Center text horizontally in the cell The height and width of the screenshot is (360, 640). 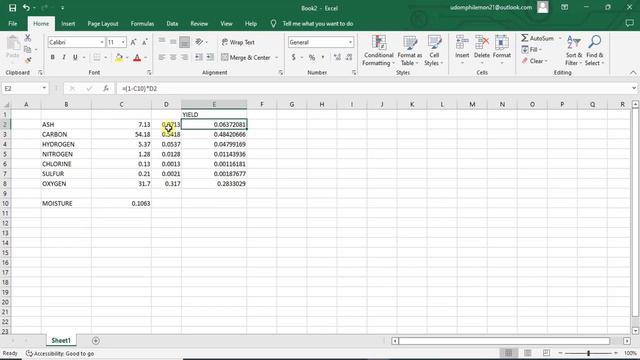click(x=173, y=58)
